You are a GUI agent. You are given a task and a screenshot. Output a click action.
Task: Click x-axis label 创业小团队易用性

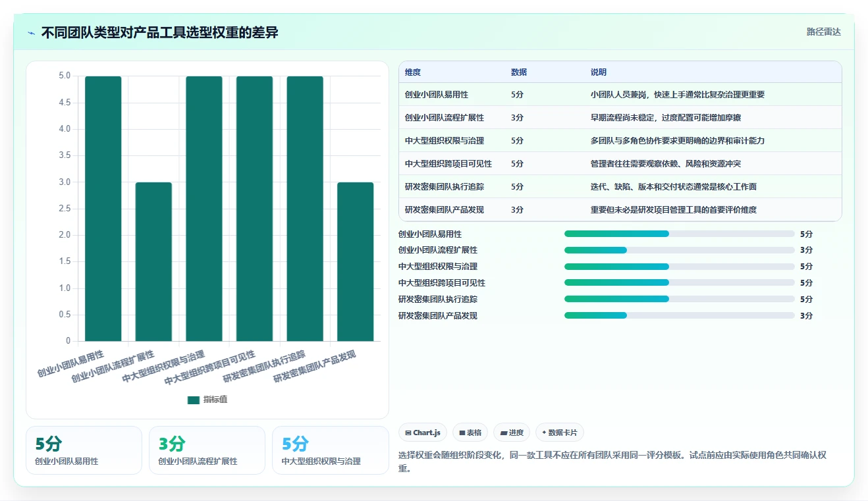tap(71, 363)
